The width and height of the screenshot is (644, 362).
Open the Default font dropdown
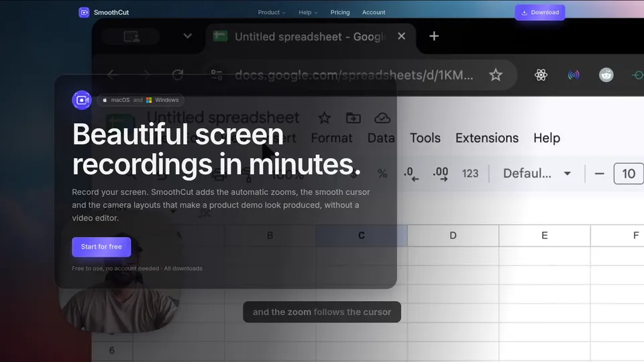(537, 174)
